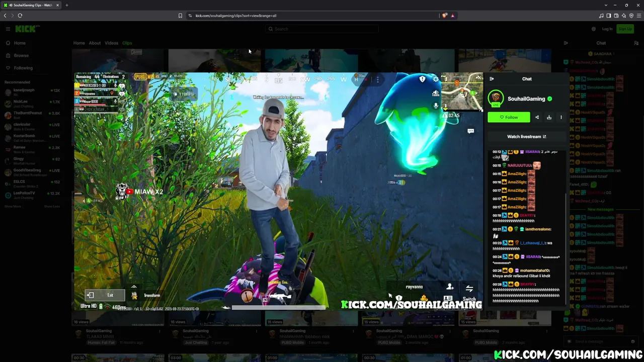Viewport: 644px width, 362px height.
Task: Click iamtherealone username in clip chat
Action: tap(538, 229)
